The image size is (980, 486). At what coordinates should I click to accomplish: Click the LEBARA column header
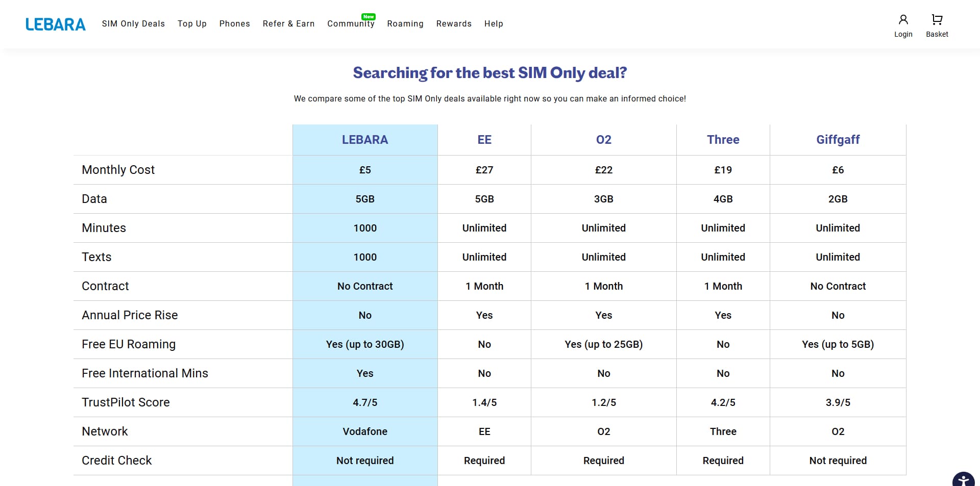[x=365, y=140]
